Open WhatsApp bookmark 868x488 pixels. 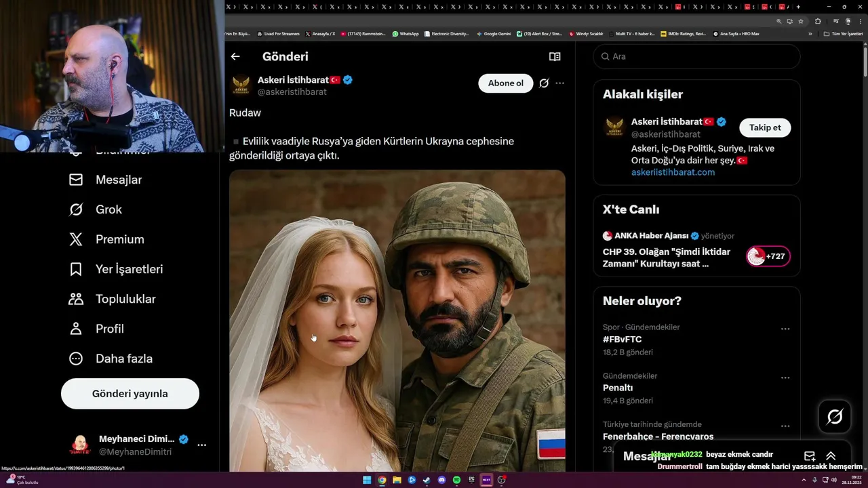pos(406,33)
